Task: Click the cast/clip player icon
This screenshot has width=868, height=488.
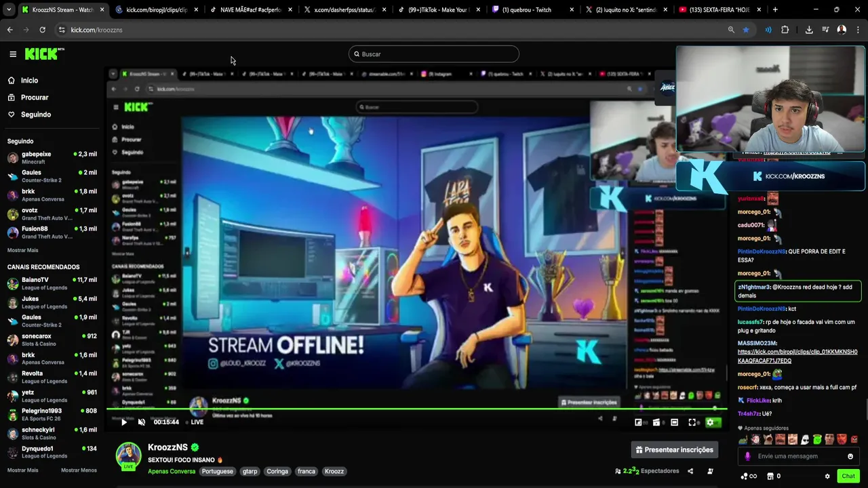Action: coord(656,422)
